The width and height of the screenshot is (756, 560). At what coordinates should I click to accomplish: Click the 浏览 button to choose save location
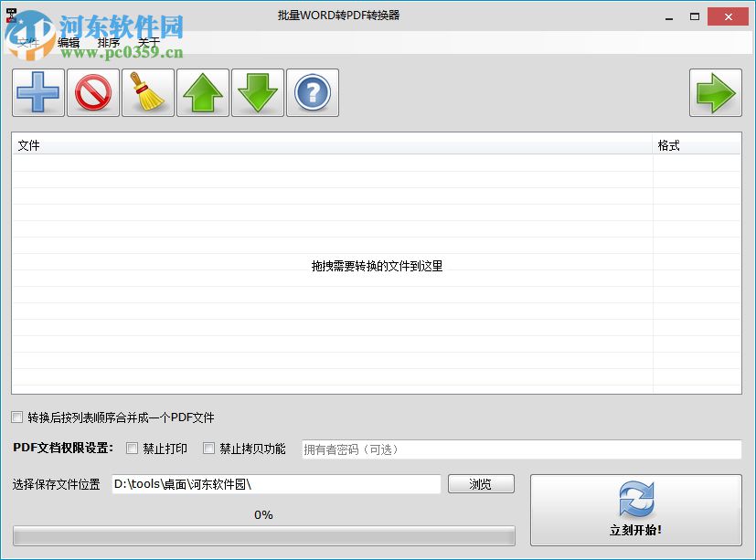pos(481,483)
